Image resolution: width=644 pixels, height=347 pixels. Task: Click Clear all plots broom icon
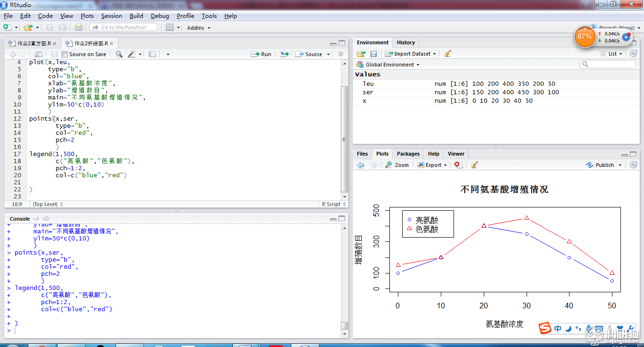475,165
